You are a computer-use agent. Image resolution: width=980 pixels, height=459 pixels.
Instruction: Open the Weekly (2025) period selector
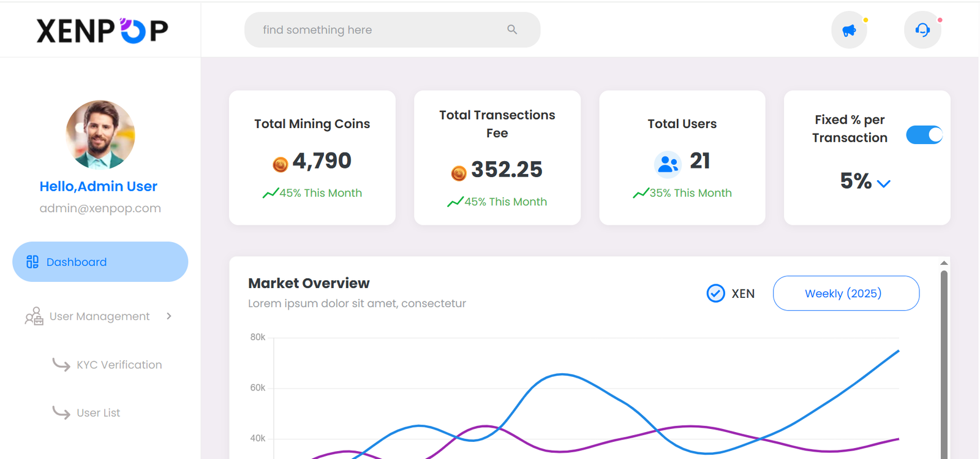pyautogui.click(x=845, y=294)
